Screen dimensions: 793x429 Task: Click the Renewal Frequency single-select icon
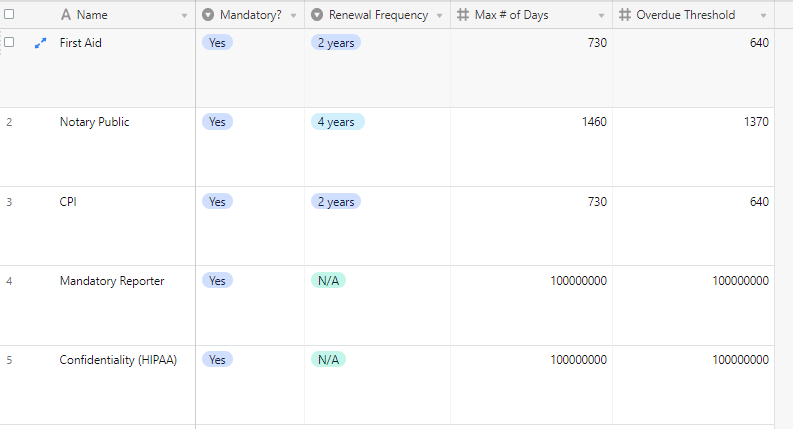(x=317, y=15)
